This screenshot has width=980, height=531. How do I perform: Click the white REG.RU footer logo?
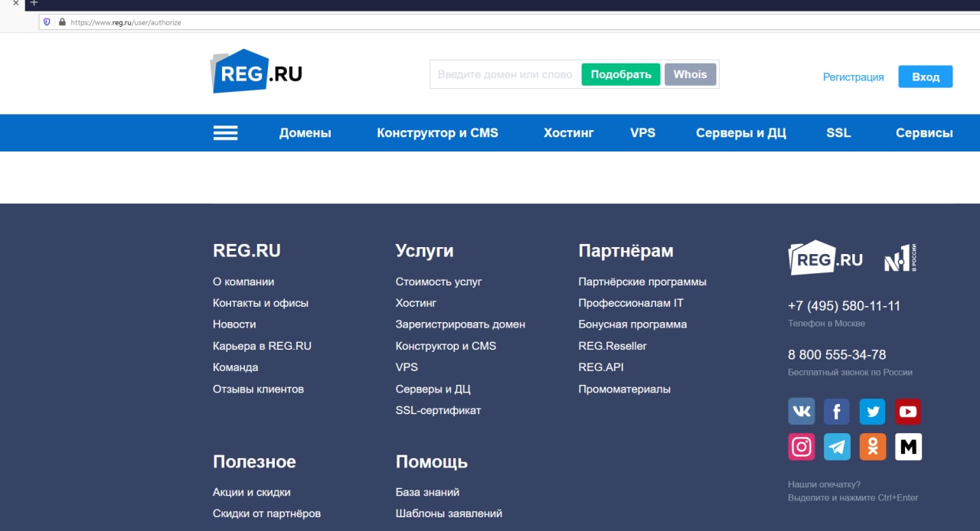pos(825,258)
